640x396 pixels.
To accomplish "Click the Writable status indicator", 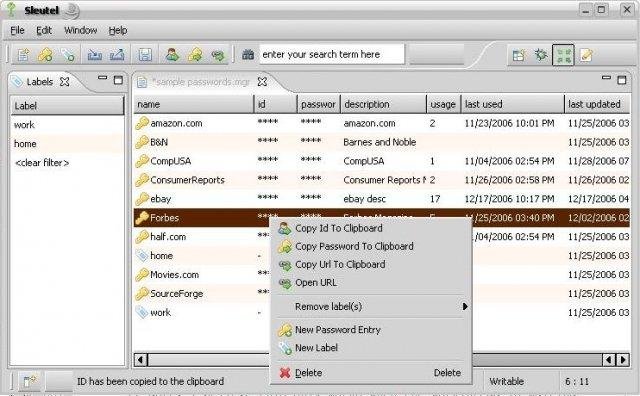I will [x=507, y=381].
